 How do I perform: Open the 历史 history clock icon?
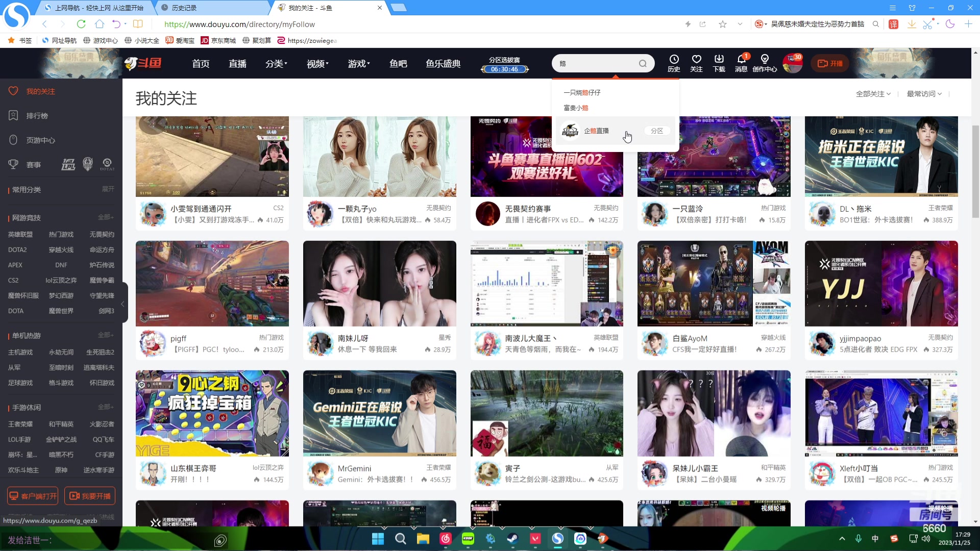pos(674,63)
